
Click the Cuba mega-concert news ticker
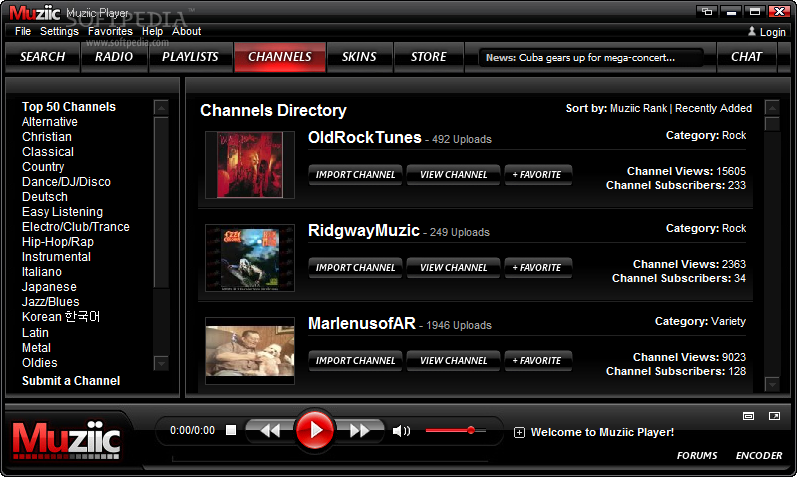pos(591,57)
